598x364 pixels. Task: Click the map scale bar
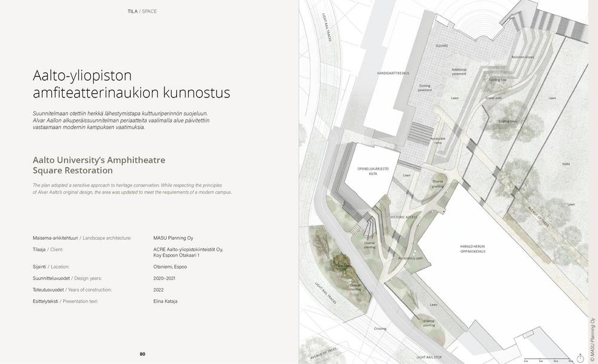point(547,359)
